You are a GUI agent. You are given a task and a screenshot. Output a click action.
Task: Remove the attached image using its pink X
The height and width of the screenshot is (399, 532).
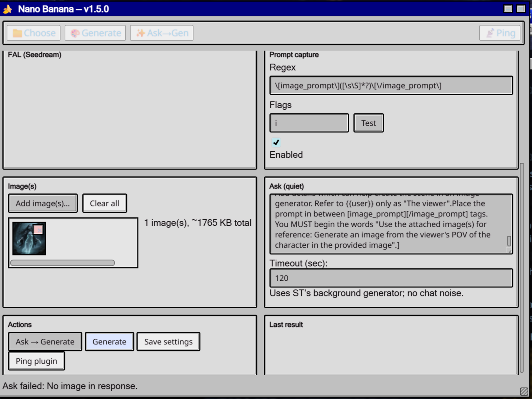coord(38,230)
